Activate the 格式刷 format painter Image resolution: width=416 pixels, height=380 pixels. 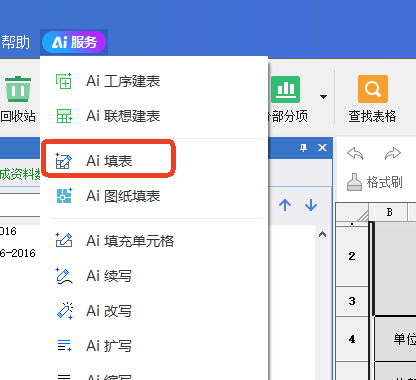coord(375,182)
